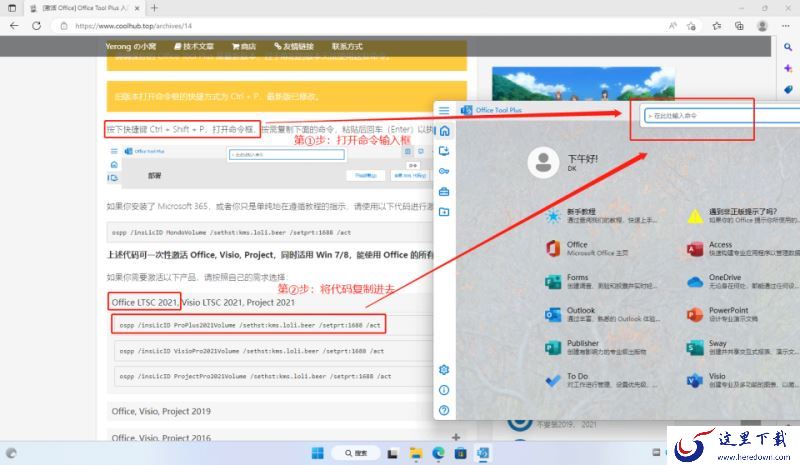Launch the Publisher tile
Image resolution: width=800 pixels, height=465 pixels.
(x=596, y=347)
